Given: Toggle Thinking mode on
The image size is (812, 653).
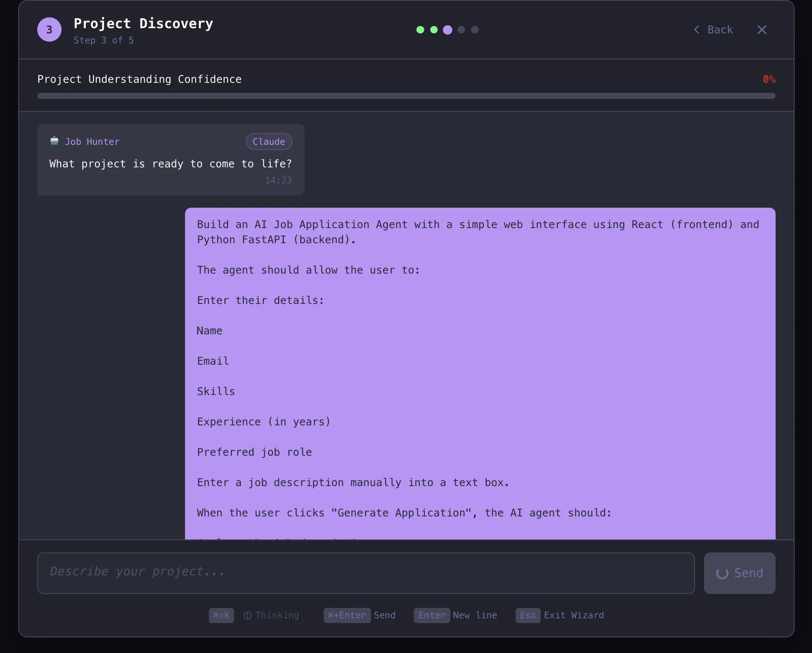Looking at the screenshot, I should (x=271, y=615).
